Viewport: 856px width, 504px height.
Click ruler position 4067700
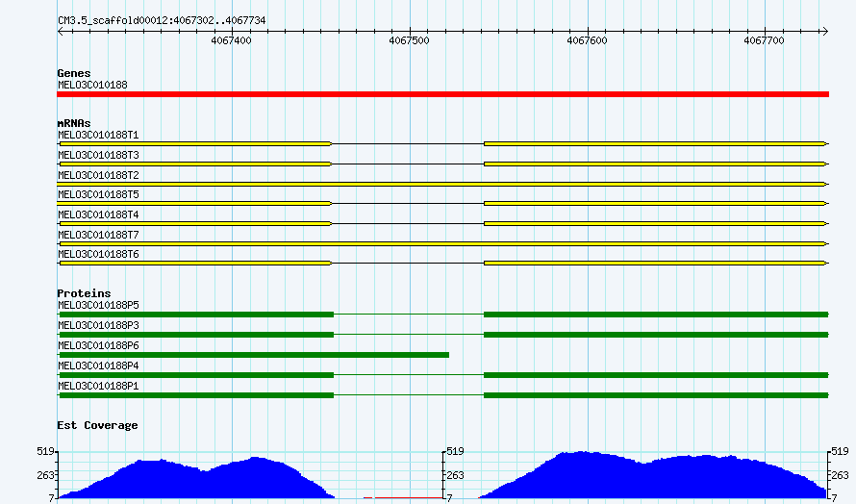(764, 41)
